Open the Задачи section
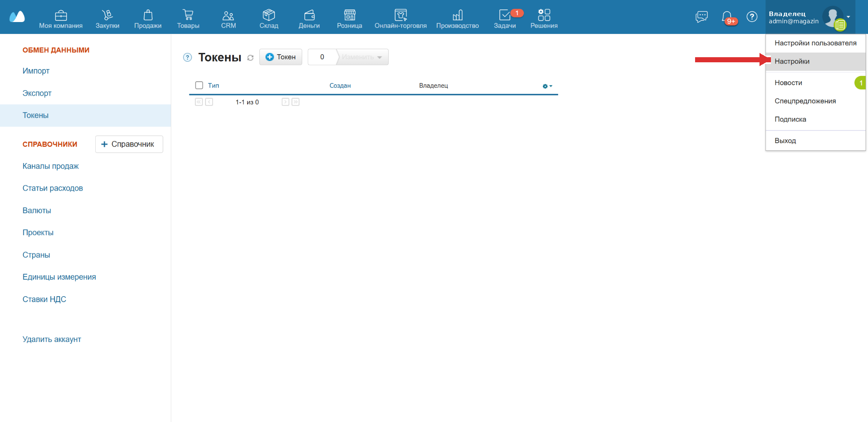868x422 pixels. coord(505,19)
